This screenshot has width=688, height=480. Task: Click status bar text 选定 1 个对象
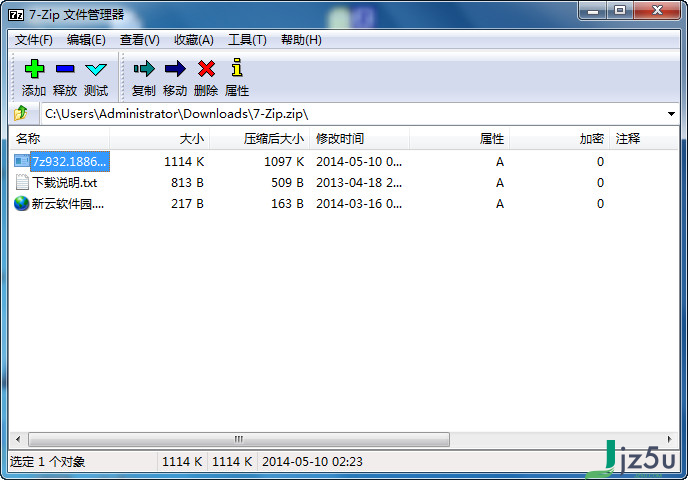pyautogui.click(x=47, y=462)
